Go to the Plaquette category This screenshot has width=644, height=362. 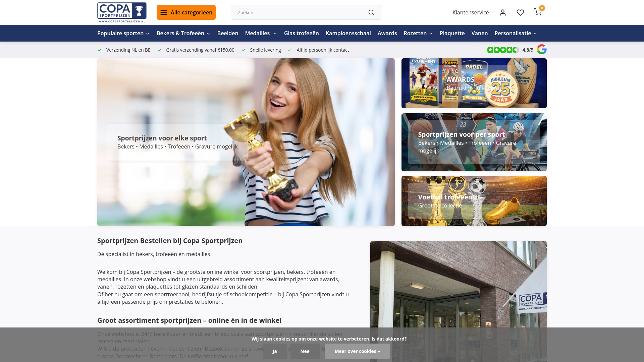(452, 33)
